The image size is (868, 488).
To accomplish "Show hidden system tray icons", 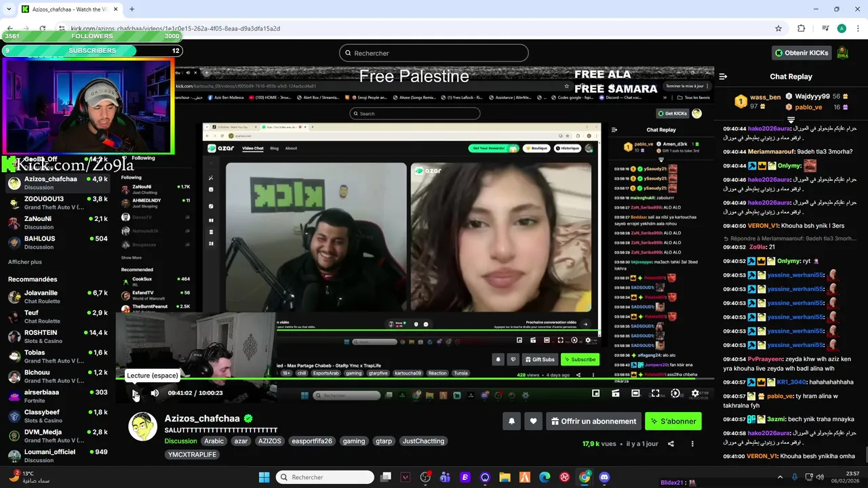I will 780,477.
